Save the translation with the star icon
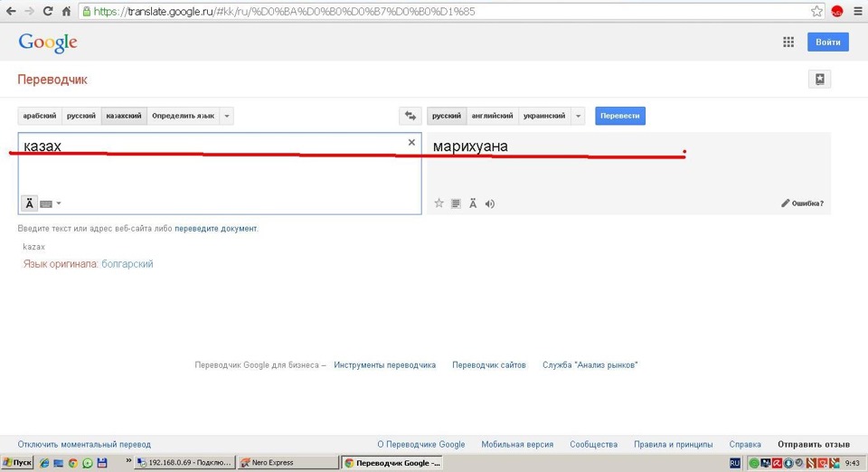868x472 pixels. click(x=439, y=203)
